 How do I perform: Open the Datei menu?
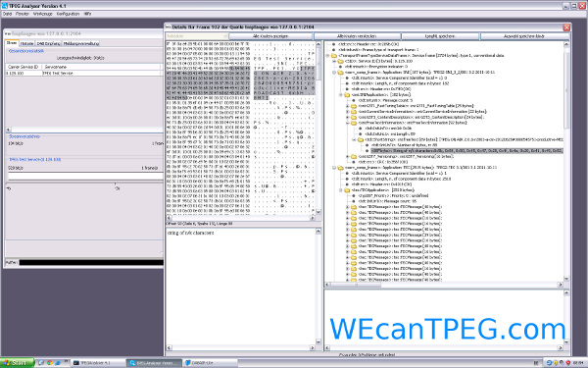tap(7, 14)
